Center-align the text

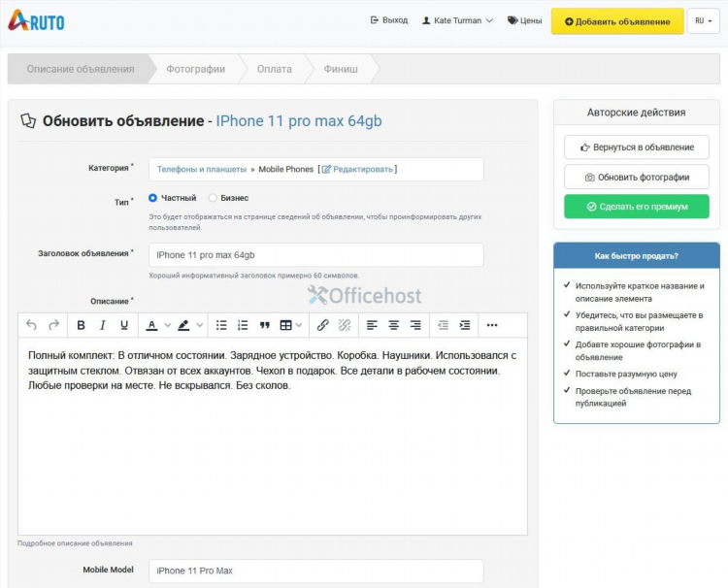pos(394,325)
